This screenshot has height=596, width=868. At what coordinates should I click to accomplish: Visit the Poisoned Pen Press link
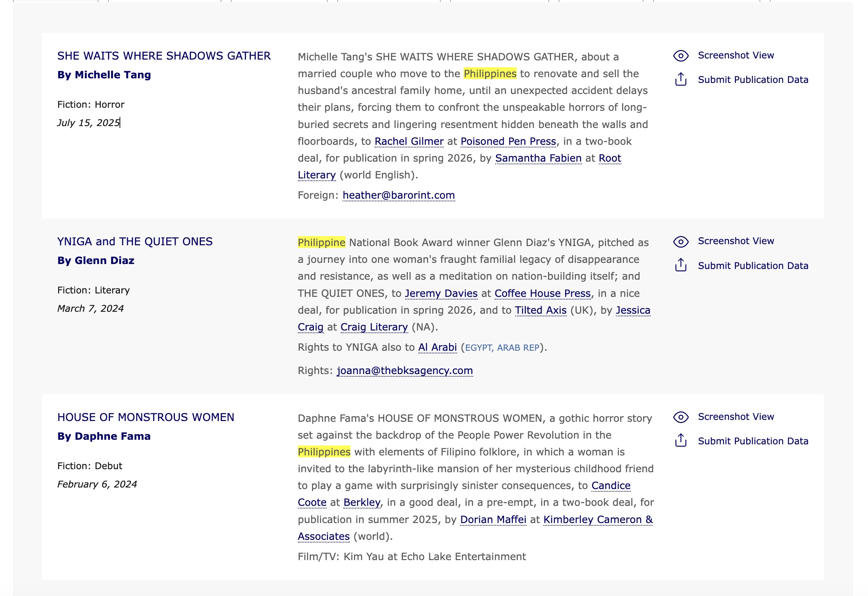[508, 141]
